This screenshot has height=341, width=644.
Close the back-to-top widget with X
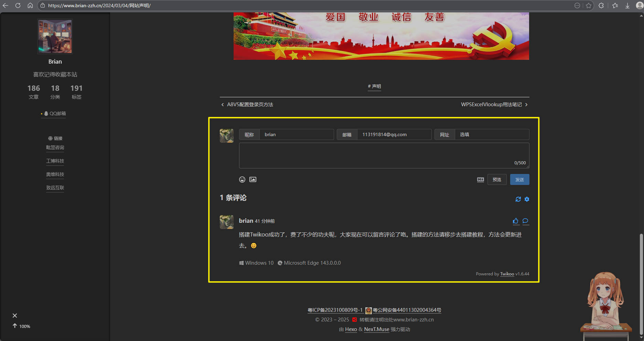point(14,315)
